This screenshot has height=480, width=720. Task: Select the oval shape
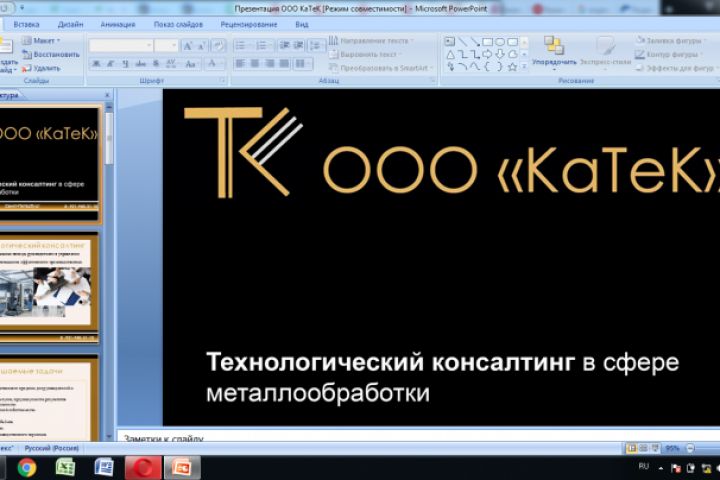point(500,42)
